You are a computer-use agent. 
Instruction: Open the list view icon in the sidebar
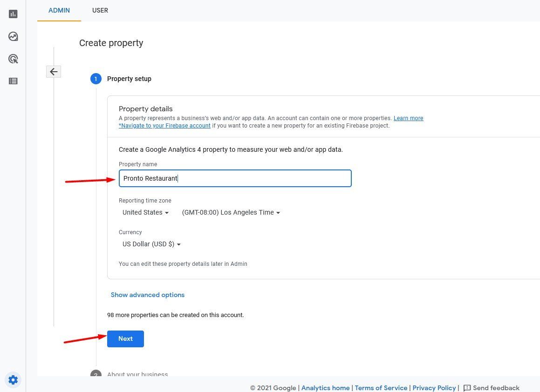point(13,81)
